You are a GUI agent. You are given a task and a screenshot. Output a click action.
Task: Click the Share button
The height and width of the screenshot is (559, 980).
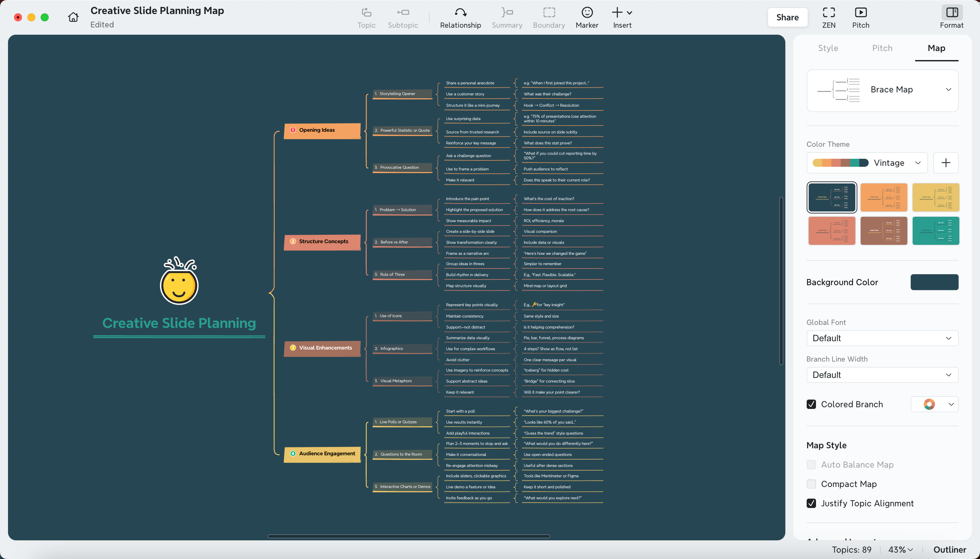click(x=787, y=17)
